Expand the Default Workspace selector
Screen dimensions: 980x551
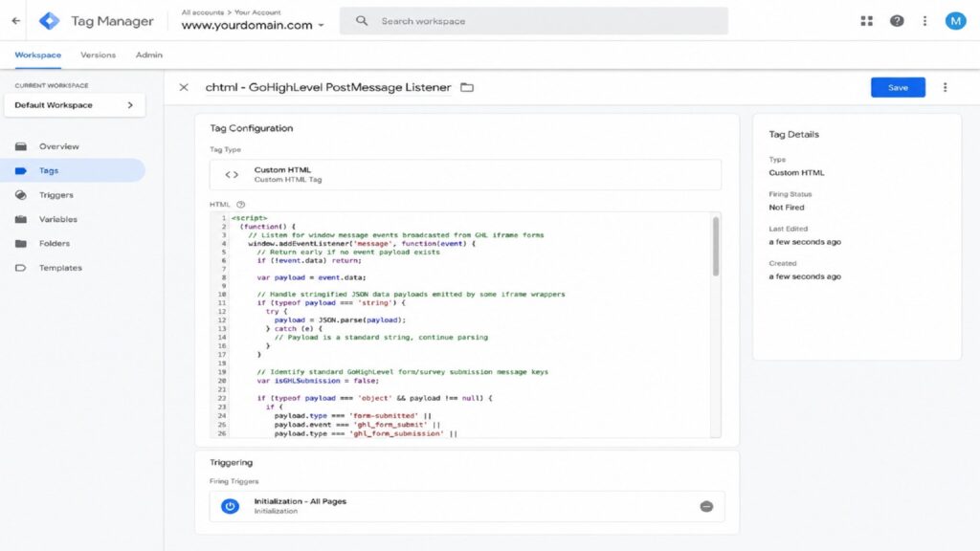point(75,105)
